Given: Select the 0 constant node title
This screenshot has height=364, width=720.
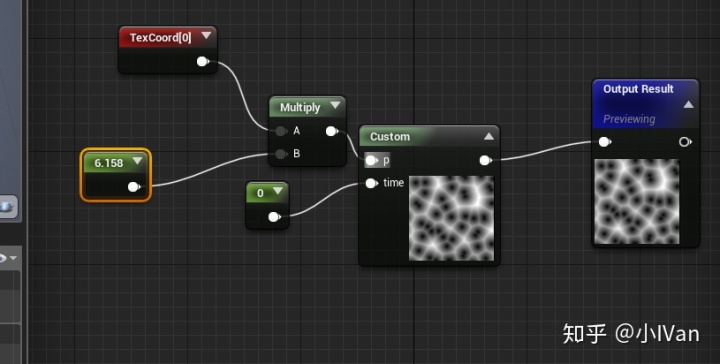Looking at the screenshot, I should (260, 193).
